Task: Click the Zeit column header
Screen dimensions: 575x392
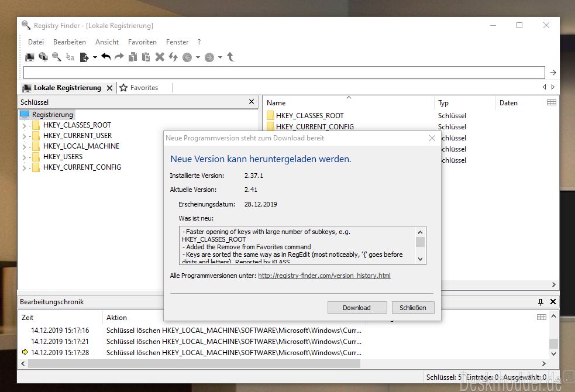Action: (x=27, y=318)
